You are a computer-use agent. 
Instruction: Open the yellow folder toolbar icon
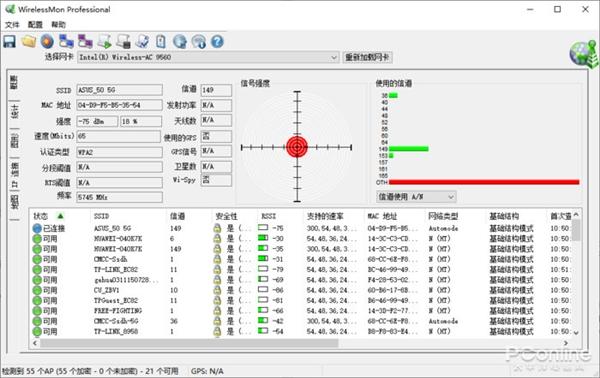point(29,41)
